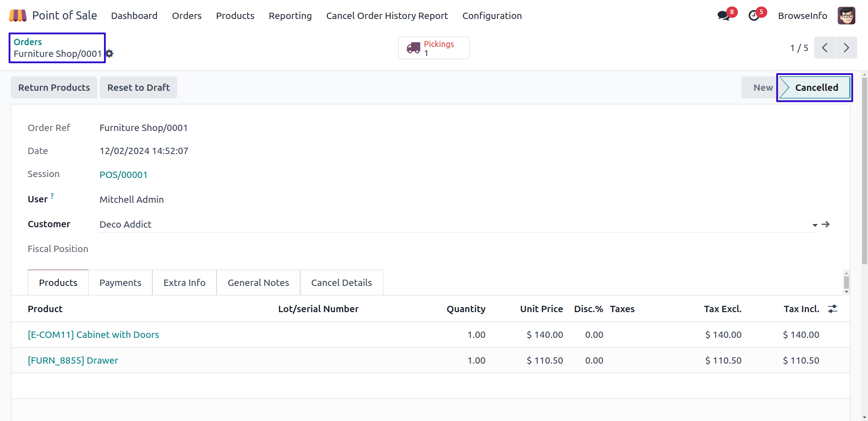Viewport: 868px width, 421px height.
Task: Sort by the Disc.% column header
Action: pyautogui.click(x=588, y=309)
